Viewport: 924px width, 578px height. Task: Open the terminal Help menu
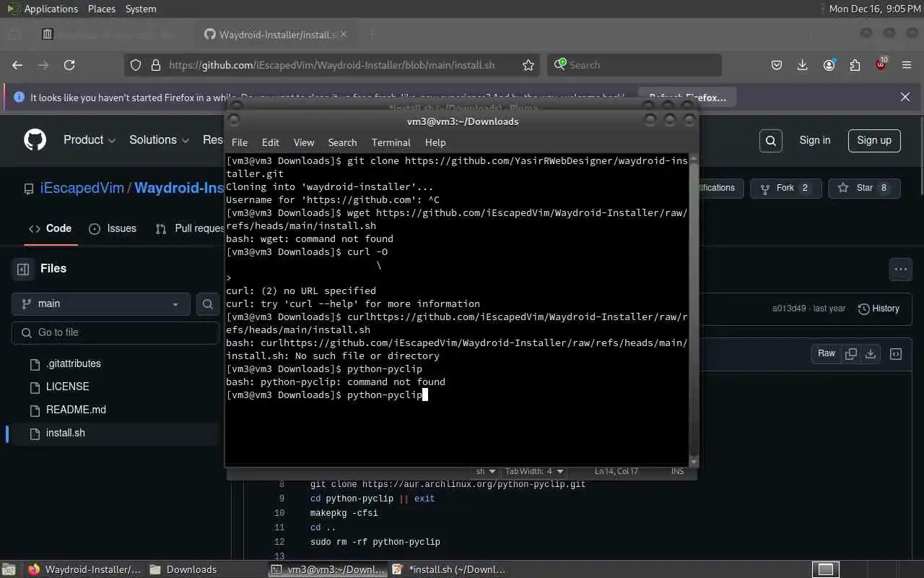[x=435, y=142]
